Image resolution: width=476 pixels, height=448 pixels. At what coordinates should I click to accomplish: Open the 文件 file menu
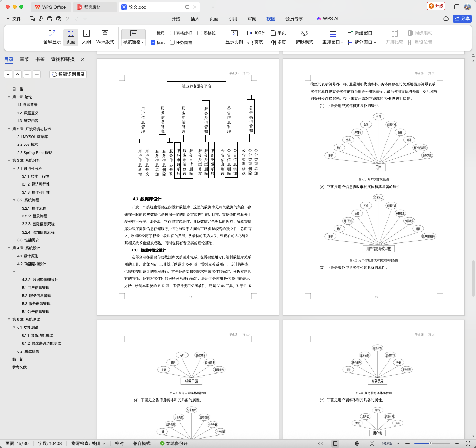[x=14, y=19]
